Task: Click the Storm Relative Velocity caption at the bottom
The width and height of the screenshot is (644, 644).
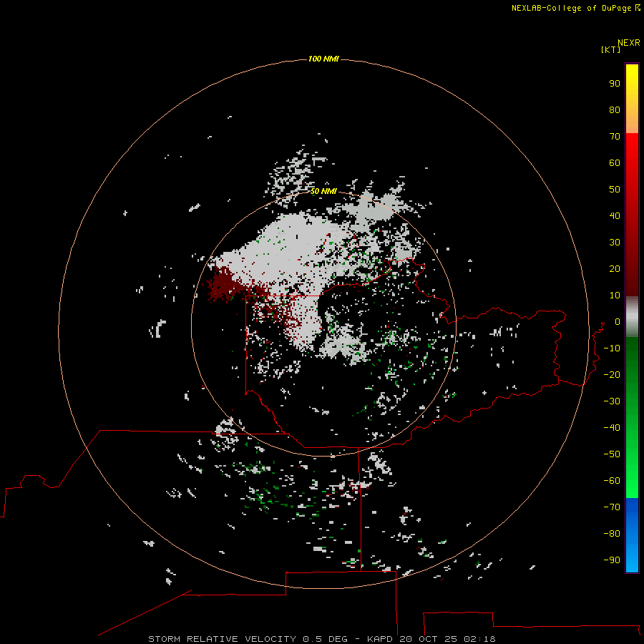Action: pyautogui.click(x=321, y=639)
